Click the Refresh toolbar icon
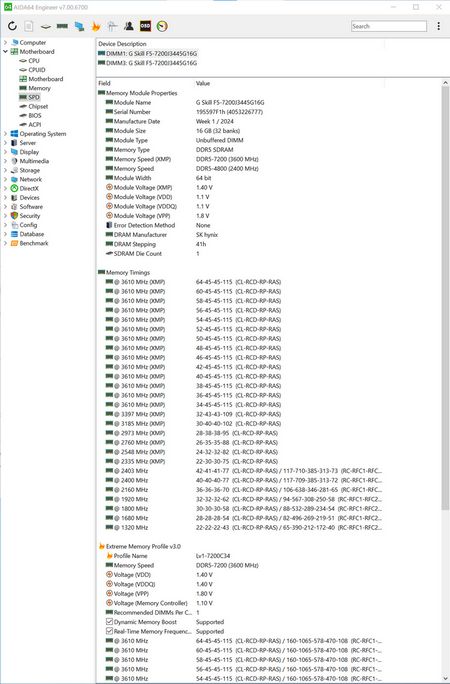This screenshot has width=450, height=684. [x=12, y=26]
